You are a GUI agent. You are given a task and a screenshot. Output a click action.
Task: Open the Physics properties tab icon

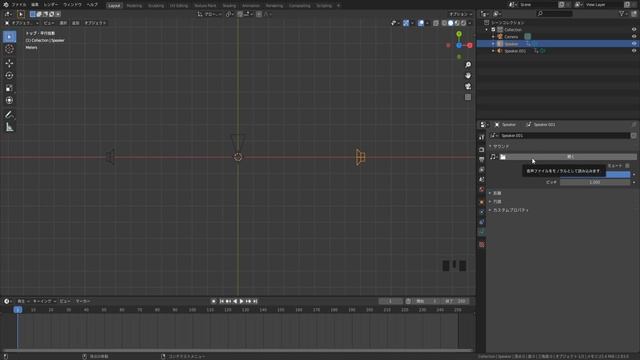coord(482,212)
